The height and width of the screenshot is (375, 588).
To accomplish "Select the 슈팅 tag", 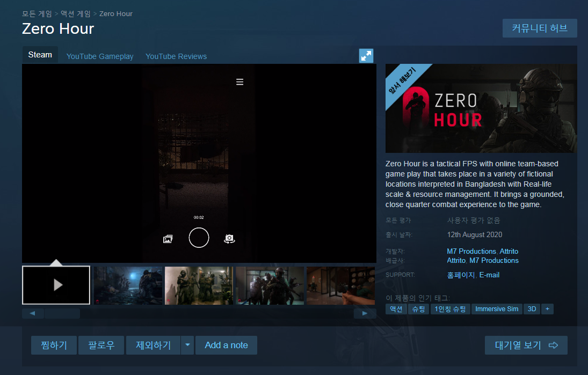I will coord(418,309).
